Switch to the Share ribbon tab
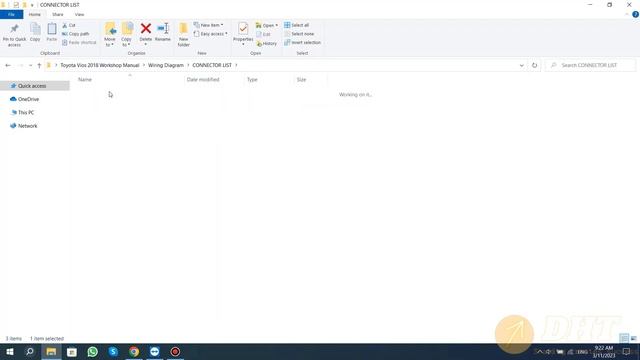 coord(58,14)
